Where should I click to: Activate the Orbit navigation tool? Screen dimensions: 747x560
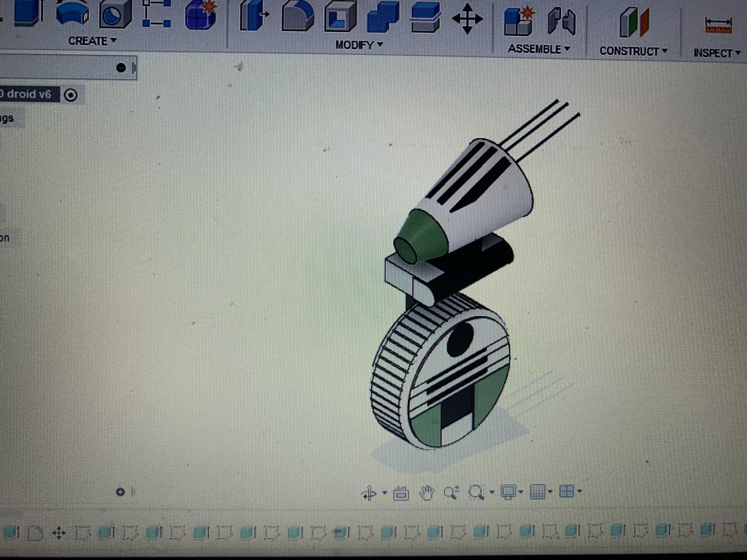[369, 493]
